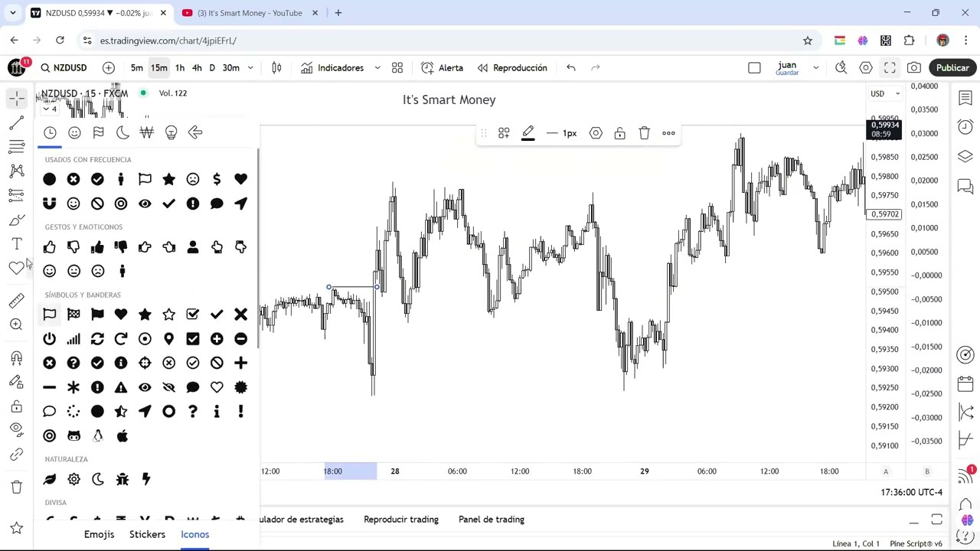Click the icon picker vertical scrollbar
Screen dimensions: 980x551
tap(258, 249)
